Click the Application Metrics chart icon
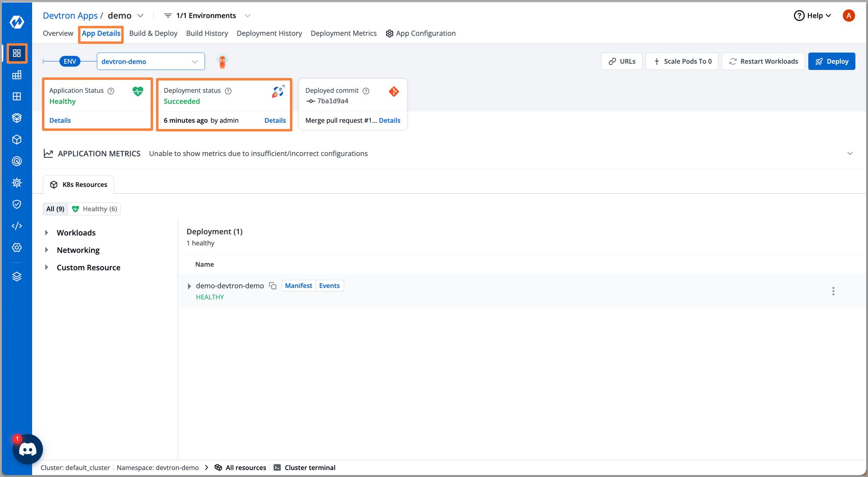Image resolution: width=868 pixels, height=477 pixels. 48,154
